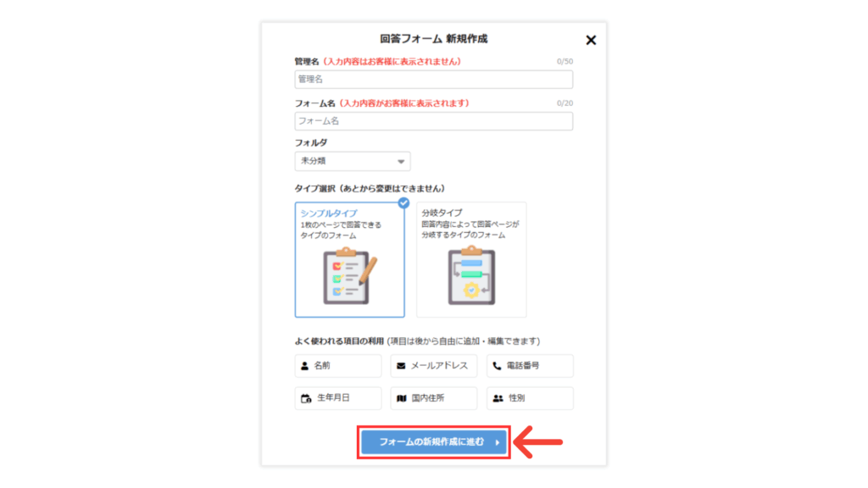Click the arrow on the blue proceed button

[497, 442]
